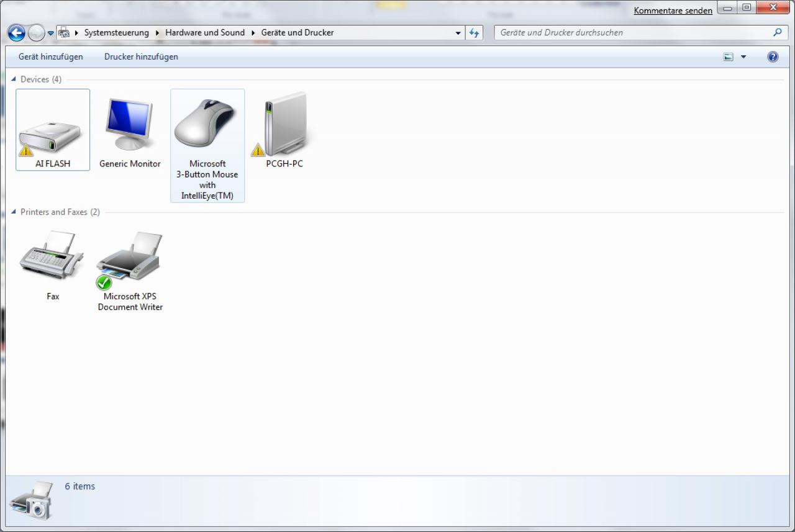Click the devices icon in address bar
Viewport: 795px width, 532px height.
point(63,33)
